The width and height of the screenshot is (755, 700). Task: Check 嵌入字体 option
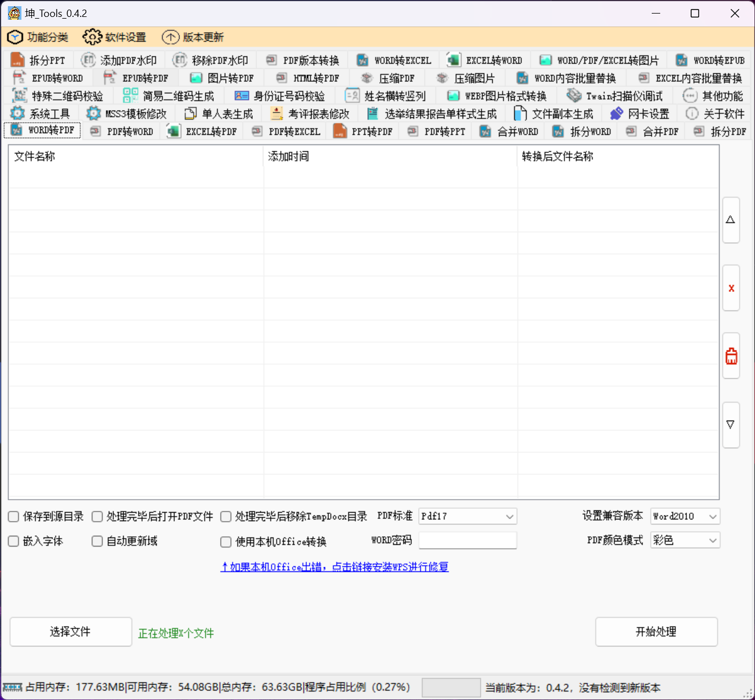pos(13,541)
